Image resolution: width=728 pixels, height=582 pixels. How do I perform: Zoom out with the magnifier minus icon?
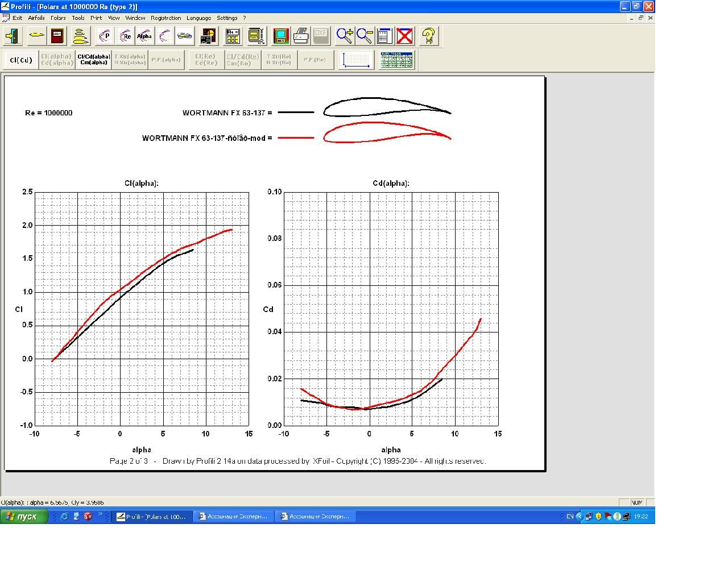[364, 36]
